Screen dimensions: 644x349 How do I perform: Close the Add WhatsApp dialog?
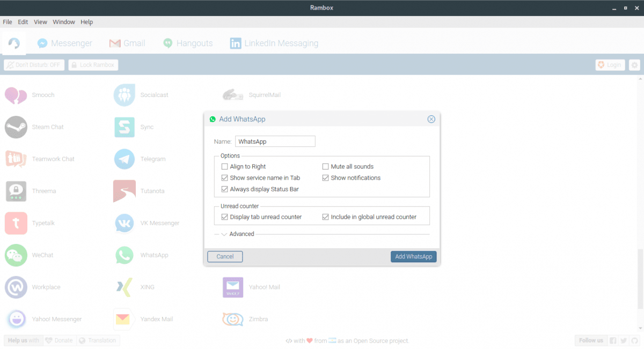431,119
